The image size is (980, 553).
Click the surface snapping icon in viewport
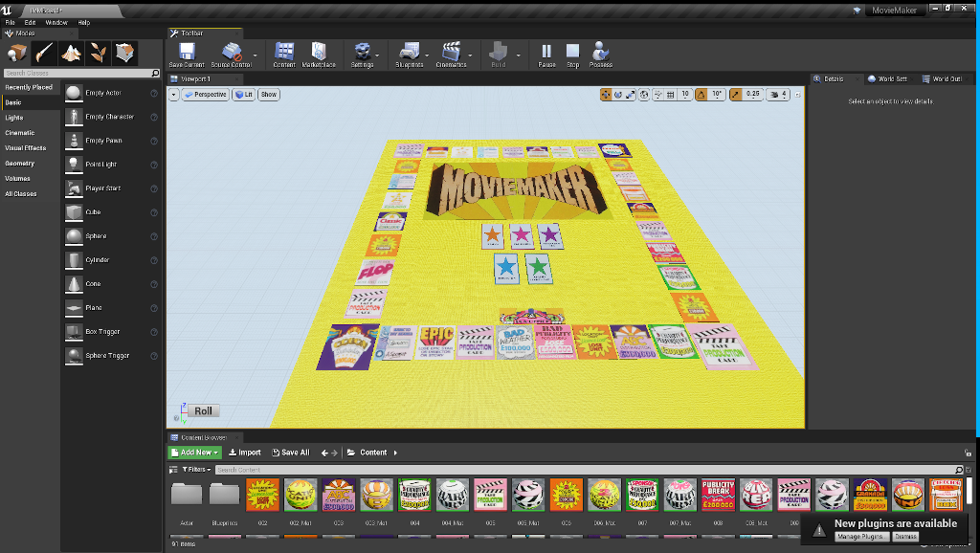658,95
